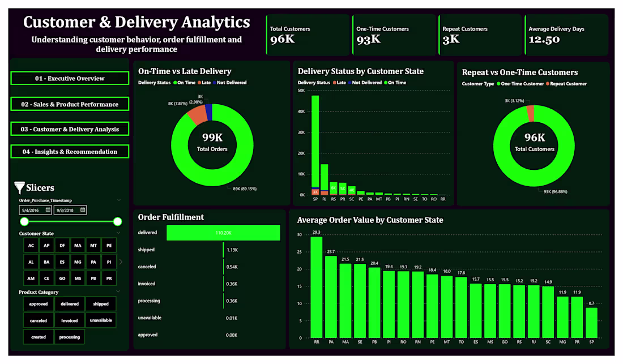This screenshot has height=364, width=623.
Task: Select the Repeat Customers 3K card
Action: click(480, 35)
